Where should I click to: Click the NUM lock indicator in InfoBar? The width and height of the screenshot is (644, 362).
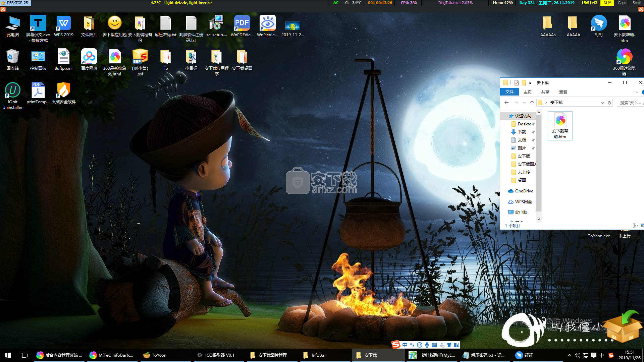pyautogui.click(x=607, y=3)
